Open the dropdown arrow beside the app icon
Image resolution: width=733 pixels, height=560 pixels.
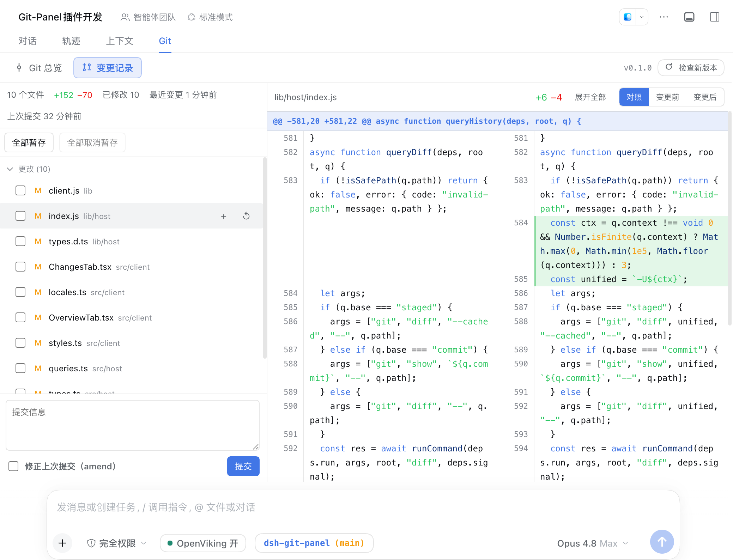642,17
